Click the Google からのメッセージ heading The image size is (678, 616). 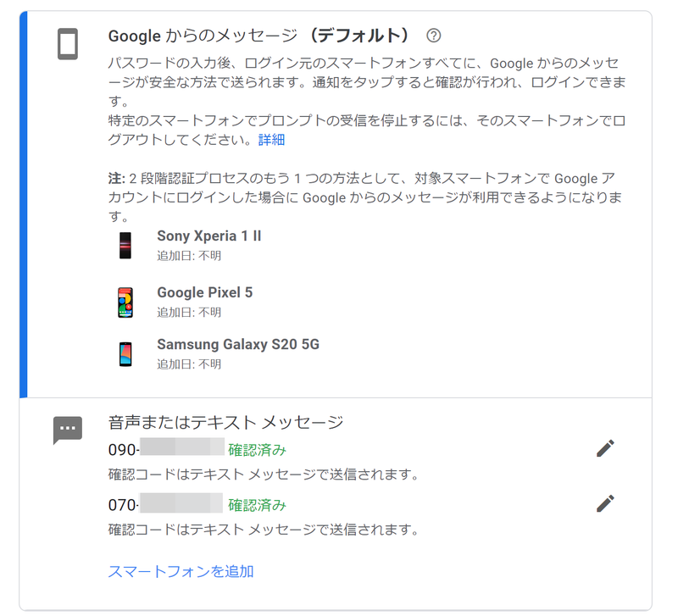(258, 36)
